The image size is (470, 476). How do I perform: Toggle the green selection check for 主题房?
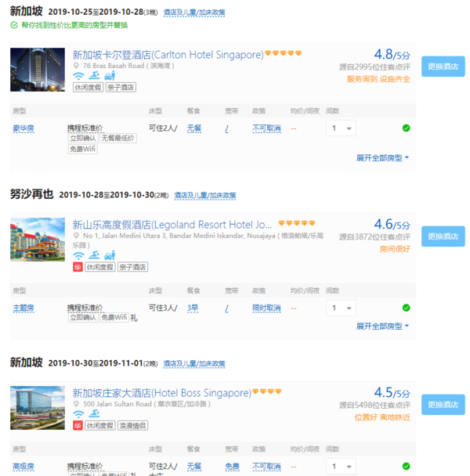tap(406, 308)
